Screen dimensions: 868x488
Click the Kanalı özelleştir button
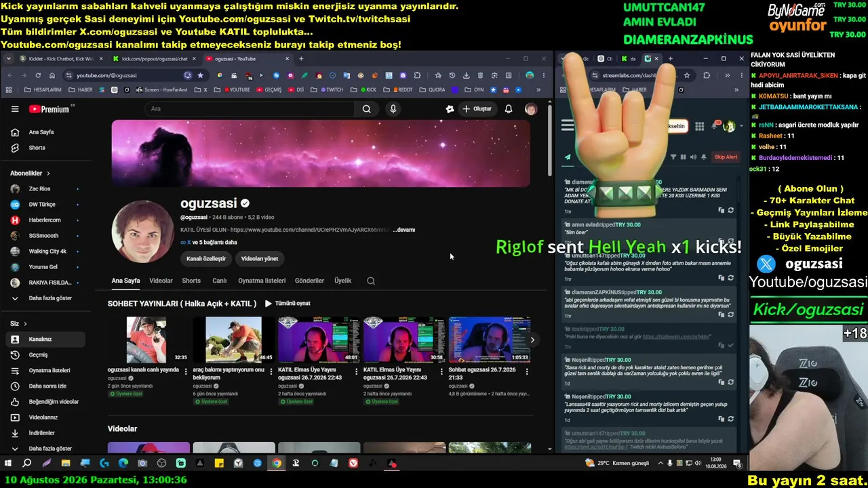click(206, 259)
